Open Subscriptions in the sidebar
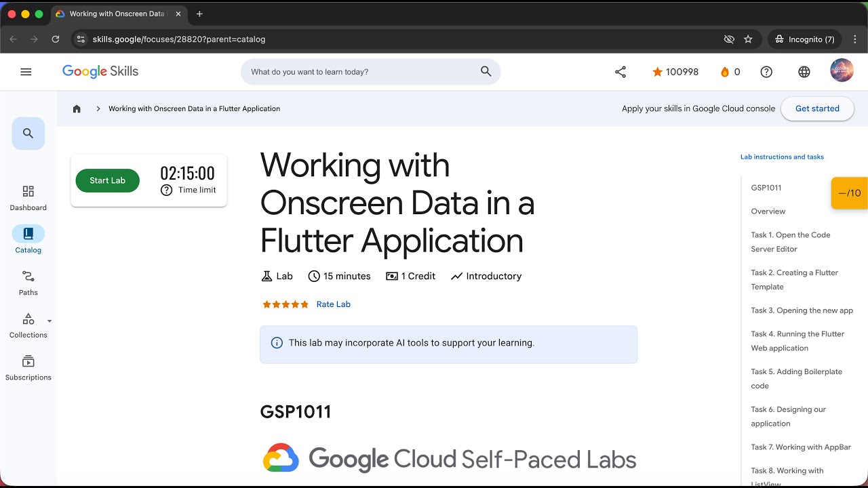The image size is (868, 488). 28,368
